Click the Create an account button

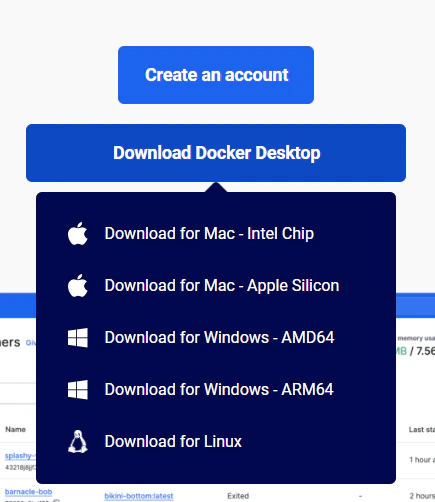pos(216,75)
